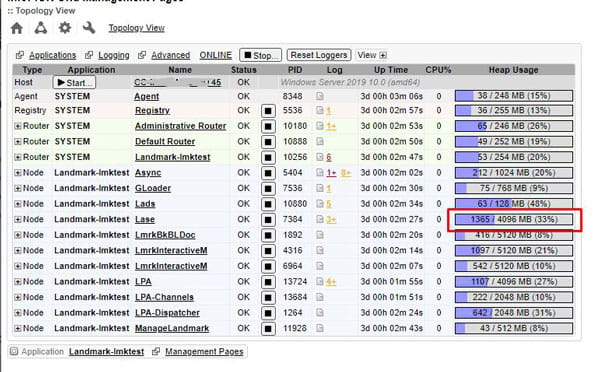Expand the View plus toggle

coord(383,55)
